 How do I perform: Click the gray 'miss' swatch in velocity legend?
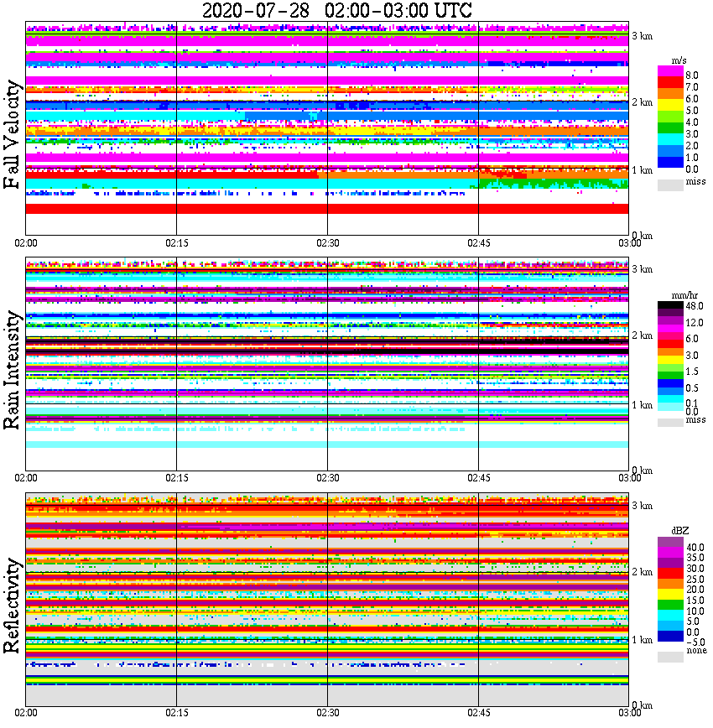670,185
